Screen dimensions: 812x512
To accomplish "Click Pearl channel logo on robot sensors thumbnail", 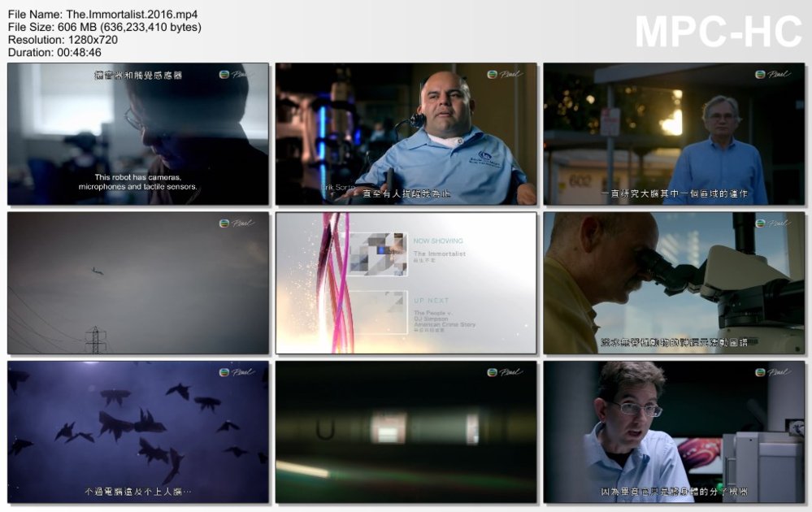I will [x=237, y=75].
